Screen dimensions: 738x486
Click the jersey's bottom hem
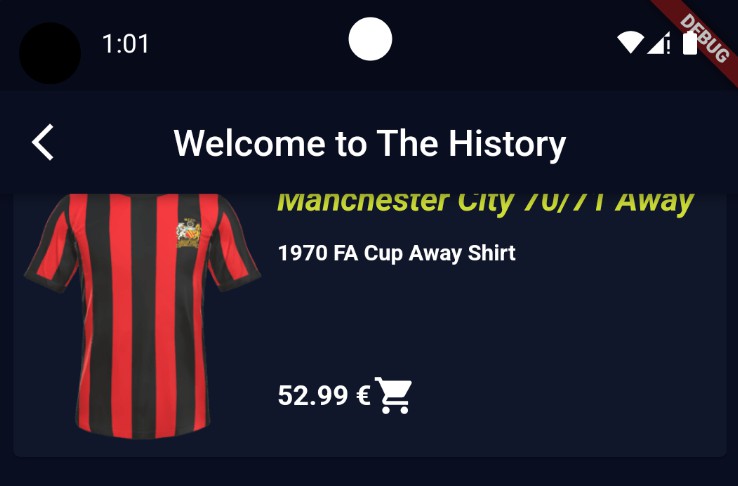click(141, 430)
